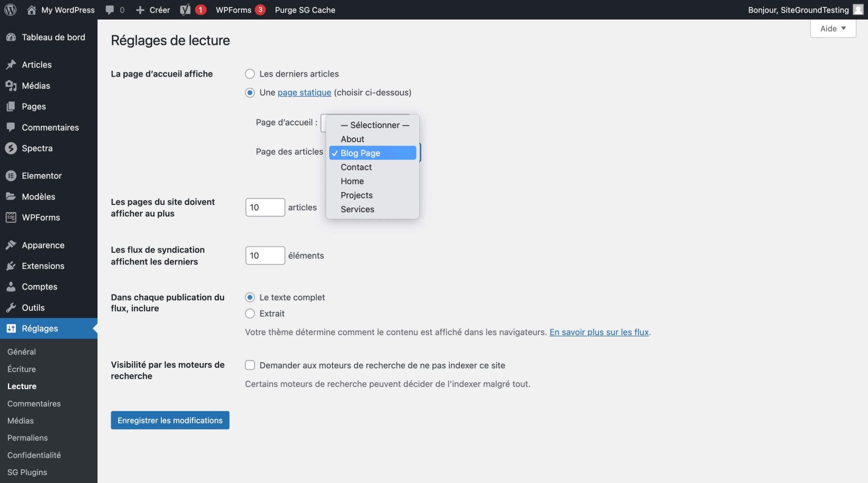Expand the Aide help dropdown
The image size is (868, 483).
(833, 29)
